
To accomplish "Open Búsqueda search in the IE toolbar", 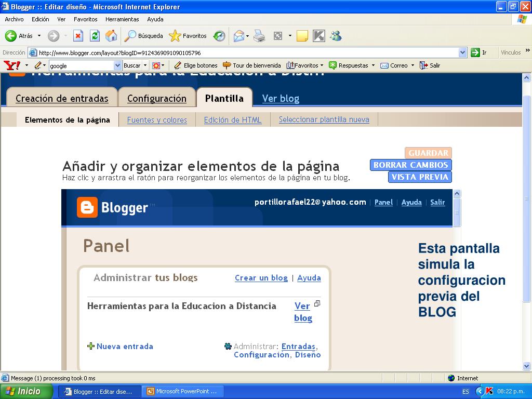I will [x=143, y=36].
